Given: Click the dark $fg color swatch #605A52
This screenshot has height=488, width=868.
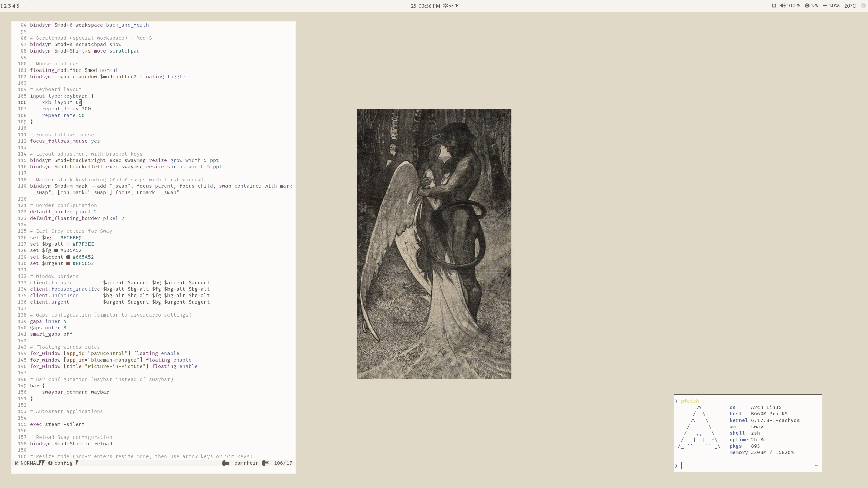Looking at the screenshot, I should click(x=56, y=250).
